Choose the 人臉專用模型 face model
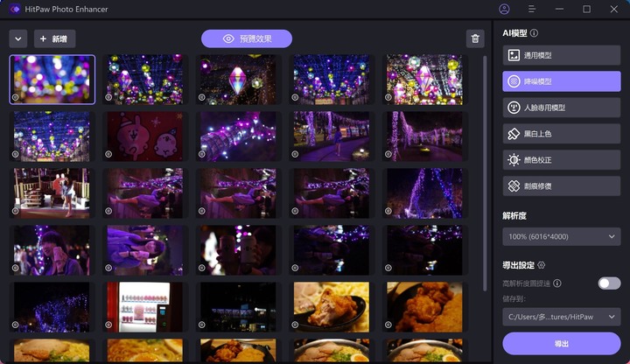This screenshot has width=630, height=364. point(561,108)
